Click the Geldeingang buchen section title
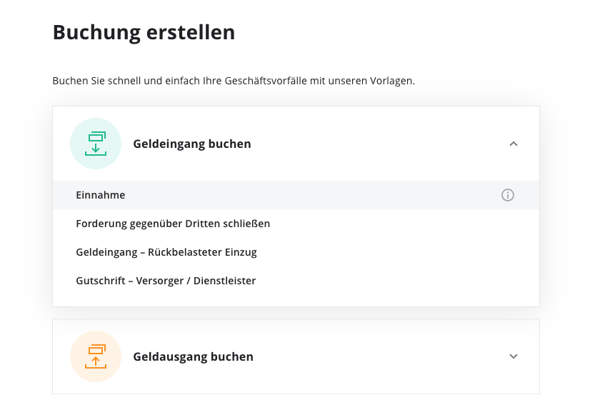Image resolution: width=600 pixels, height=400 pixels. point(192,144)
